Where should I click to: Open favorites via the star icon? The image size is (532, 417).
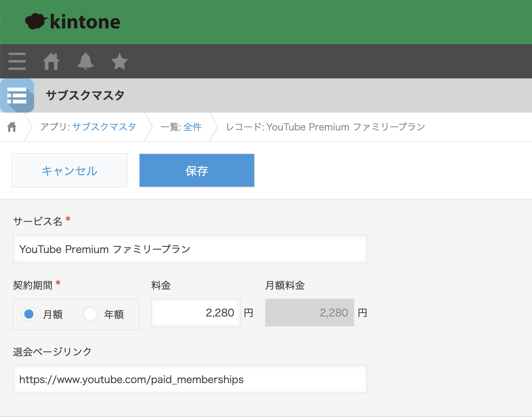(x=119, y=61)
